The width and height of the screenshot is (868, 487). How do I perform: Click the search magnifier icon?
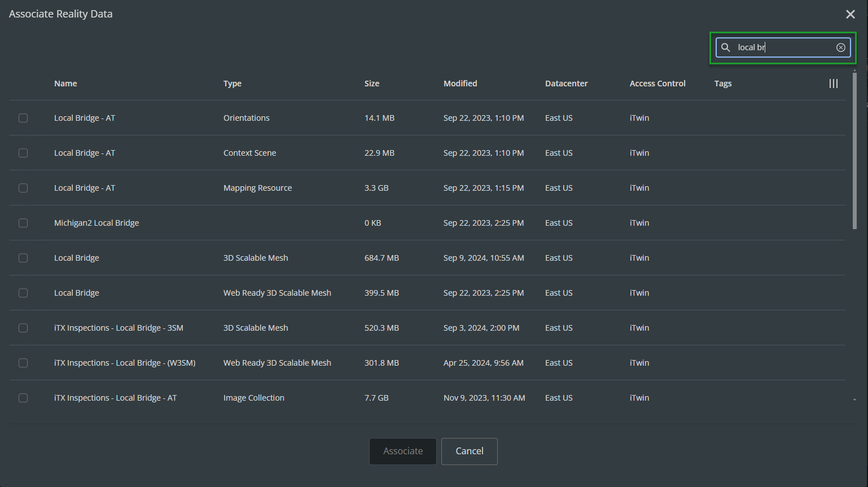[x=726, y=47]
